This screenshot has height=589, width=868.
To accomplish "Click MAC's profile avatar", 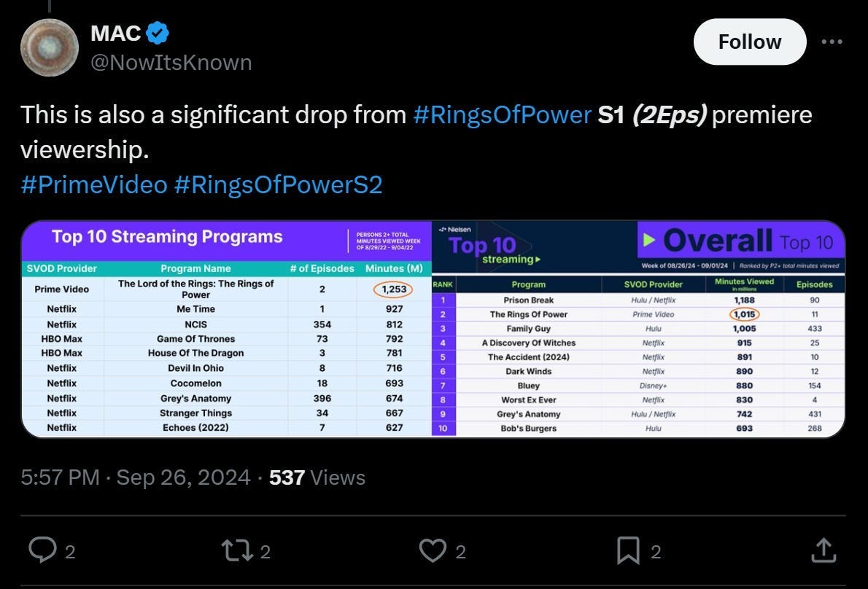I will click(x=50, y=47).
